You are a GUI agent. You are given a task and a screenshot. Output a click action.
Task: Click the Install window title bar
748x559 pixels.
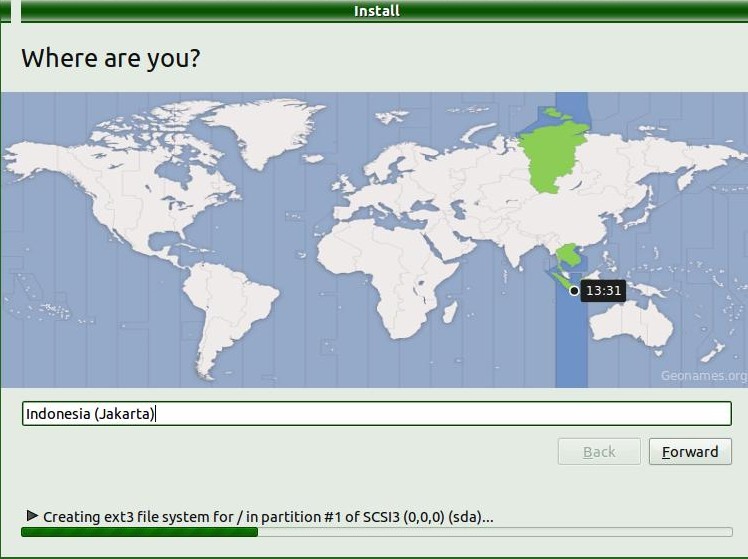(376, 10)
